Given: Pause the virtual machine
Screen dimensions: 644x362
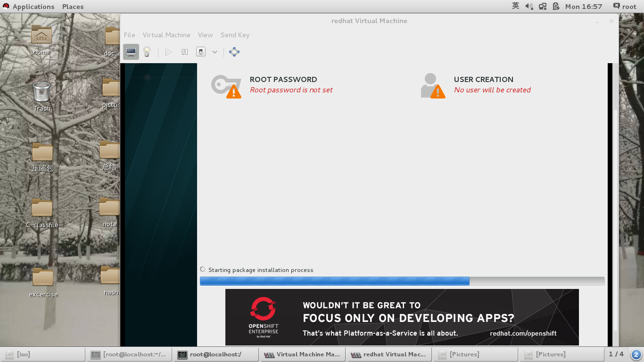Looking at the screenshot, I should tap(185, 52).
